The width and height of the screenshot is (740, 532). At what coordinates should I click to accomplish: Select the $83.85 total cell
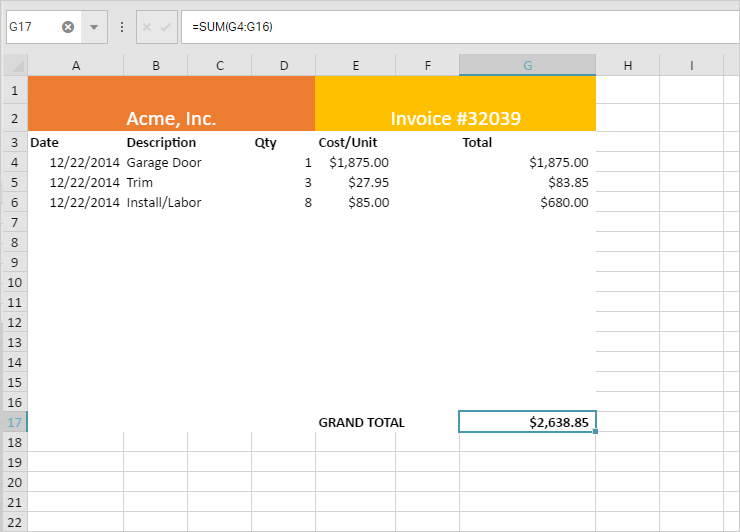pyautogui.click(x=528, y=182)
